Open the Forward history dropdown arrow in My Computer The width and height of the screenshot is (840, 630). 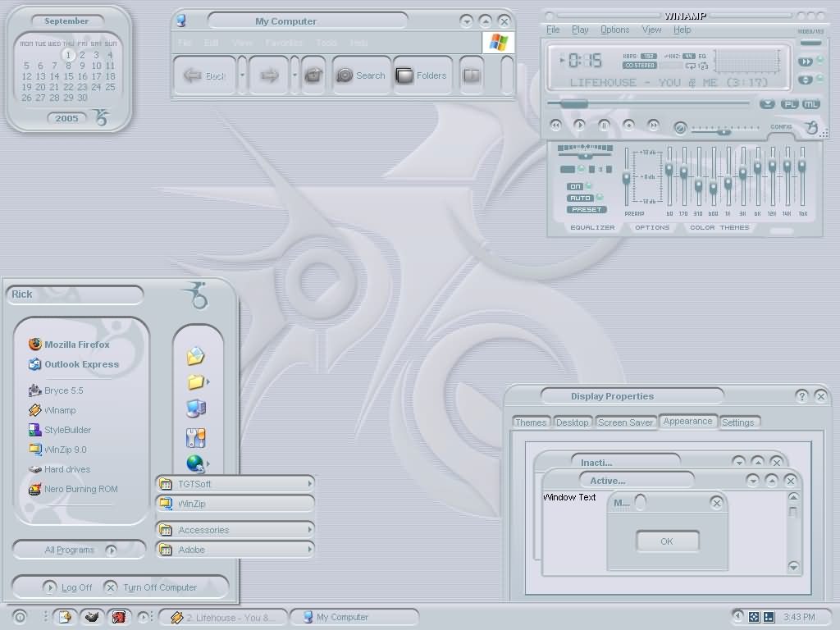[x=294, y=75]
